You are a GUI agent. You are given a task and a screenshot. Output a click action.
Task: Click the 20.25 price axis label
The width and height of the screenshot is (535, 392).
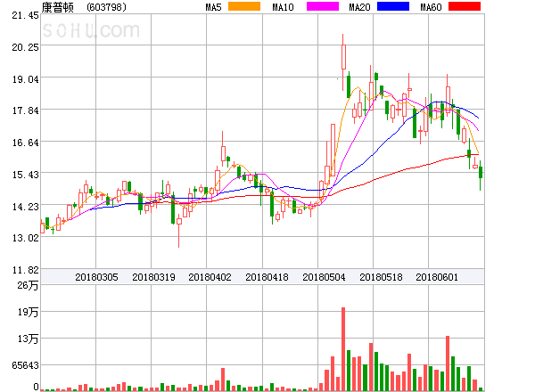25,47
